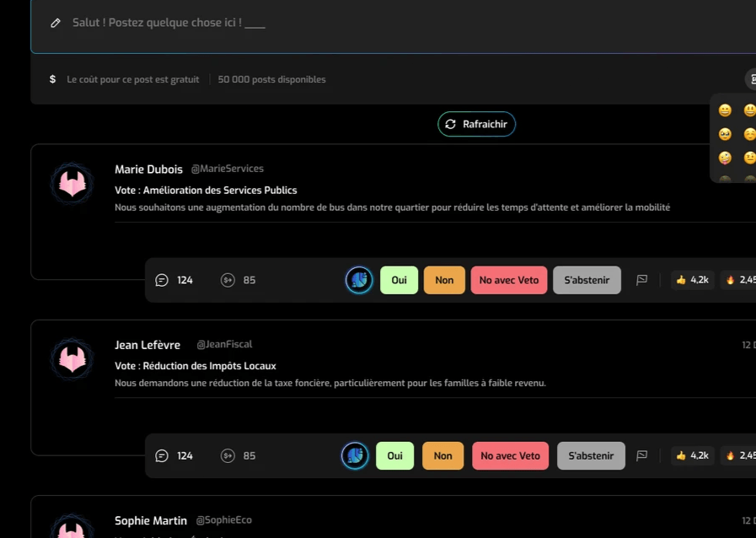Select the tongue-out zany emoji
Viewport: 756px width, 538px height.
pos(725,158)
